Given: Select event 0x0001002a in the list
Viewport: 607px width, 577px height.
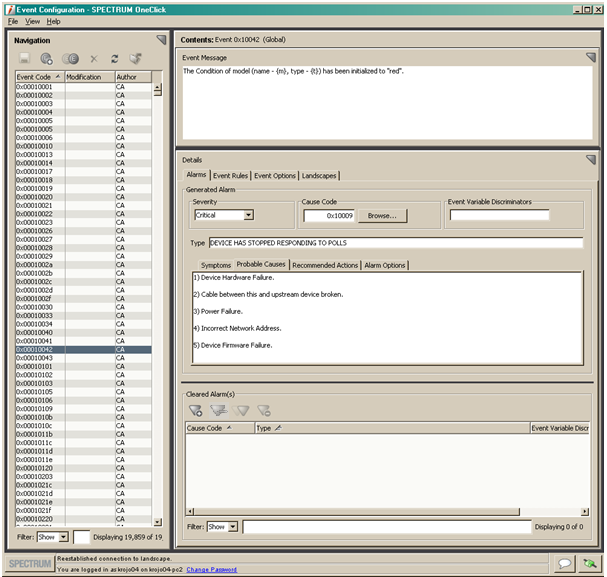Looking at the screenshot, I should point(83,265).
